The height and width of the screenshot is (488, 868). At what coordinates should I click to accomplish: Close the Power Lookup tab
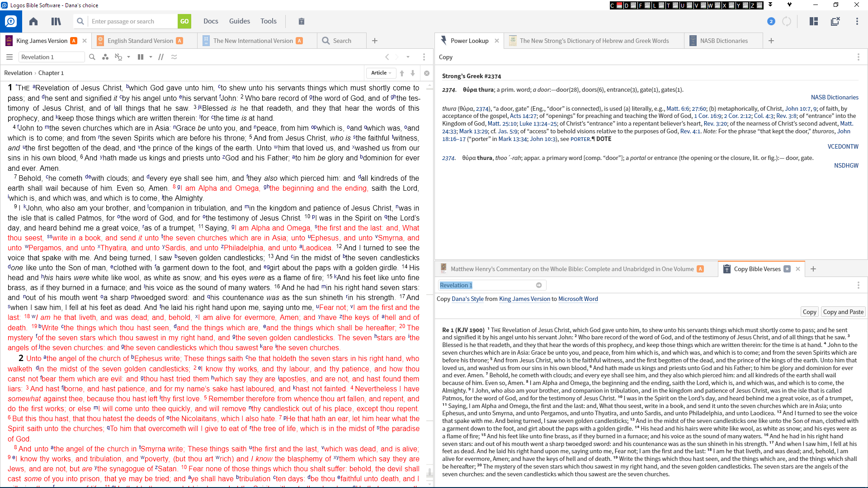click(x=497, y=41)
